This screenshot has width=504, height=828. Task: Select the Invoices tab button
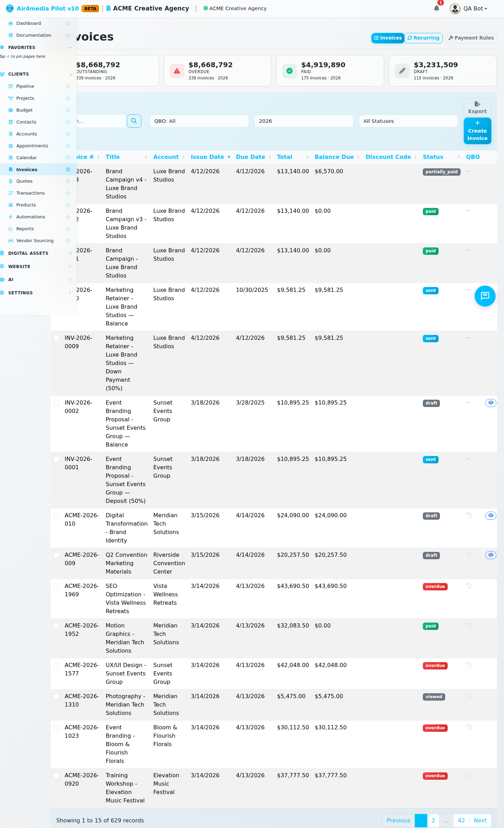click(x=388, y=38)
